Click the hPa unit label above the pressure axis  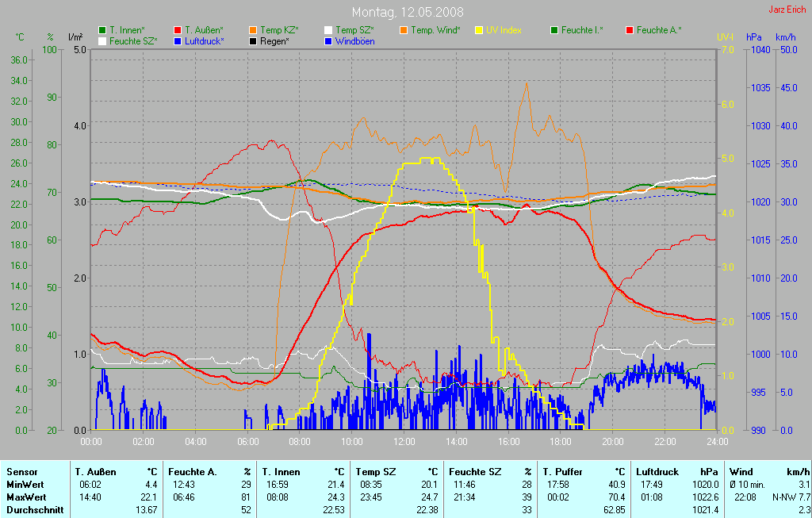[754, 37]
